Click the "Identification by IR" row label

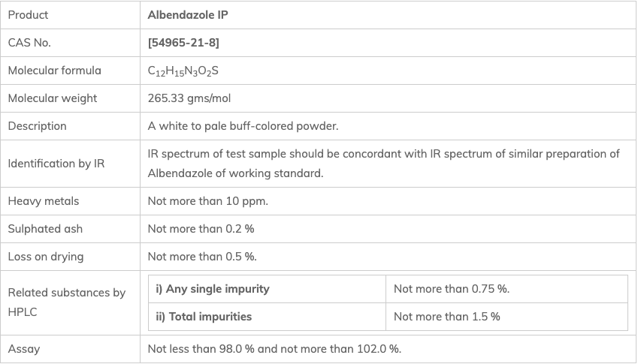[56, 164]
